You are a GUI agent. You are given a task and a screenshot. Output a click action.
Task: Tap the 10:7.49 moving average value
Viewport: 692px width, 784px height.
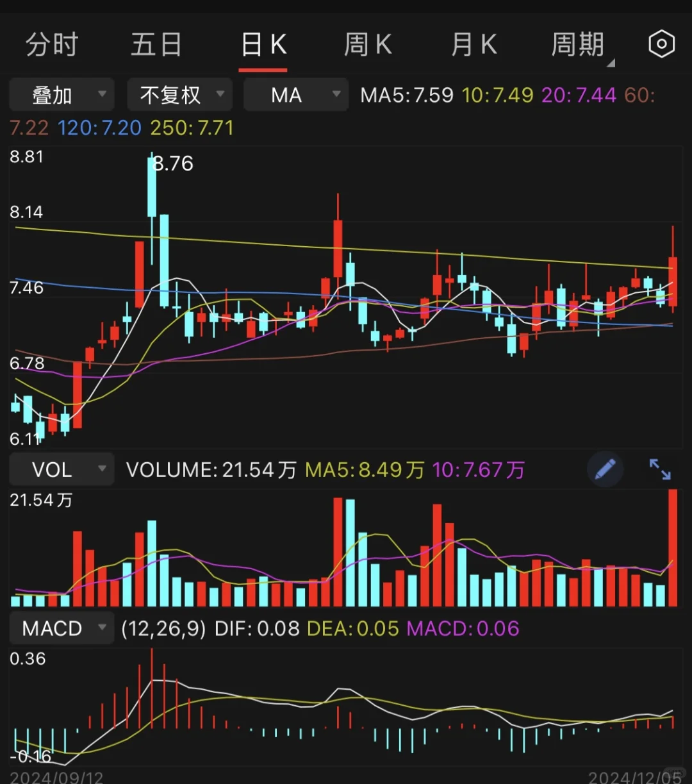[497, 96]
